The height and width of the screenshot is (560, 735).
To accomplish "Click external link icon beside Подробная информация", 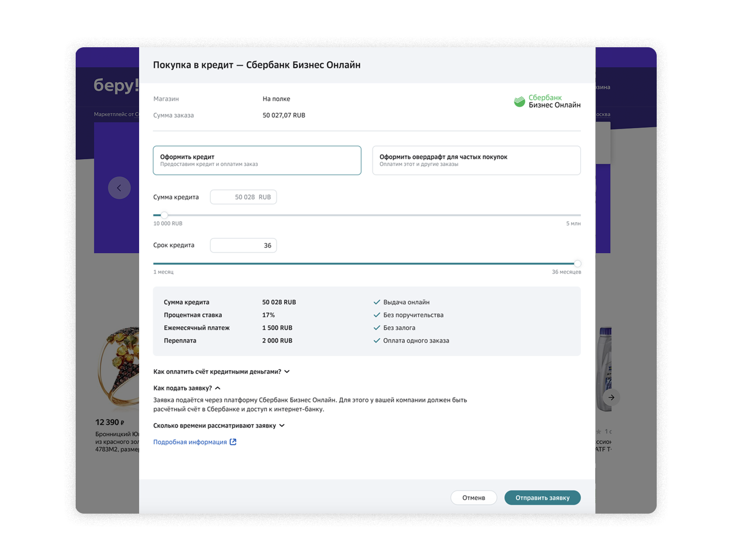I will [233, 442].
